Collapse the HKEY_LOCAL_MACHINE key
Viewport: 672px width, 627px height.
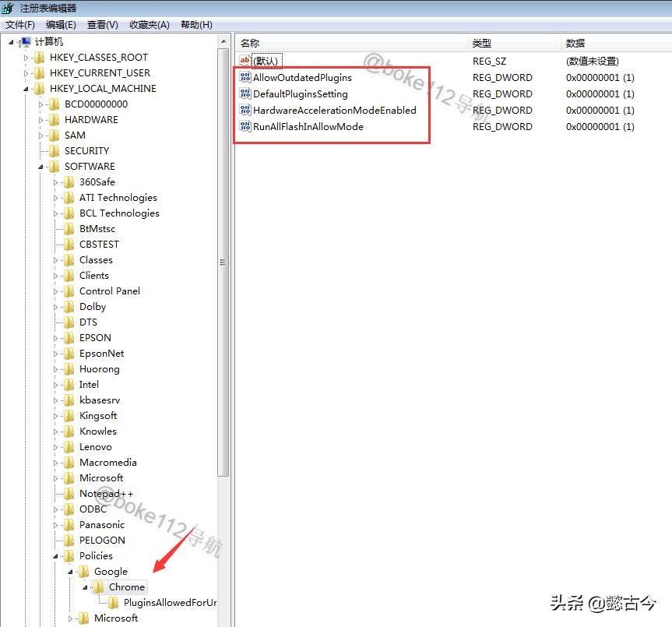(x=26, y=89)
